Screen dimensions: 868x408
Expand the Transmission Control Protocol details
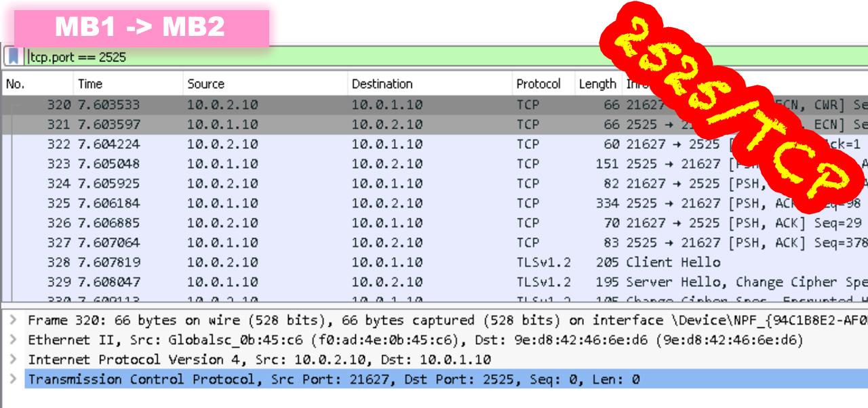[14, 379]
